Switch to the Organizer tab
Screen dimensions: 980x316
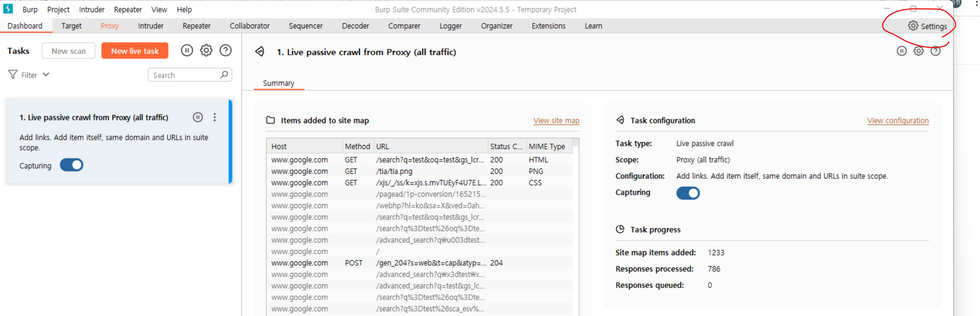[x=497, y=26]
